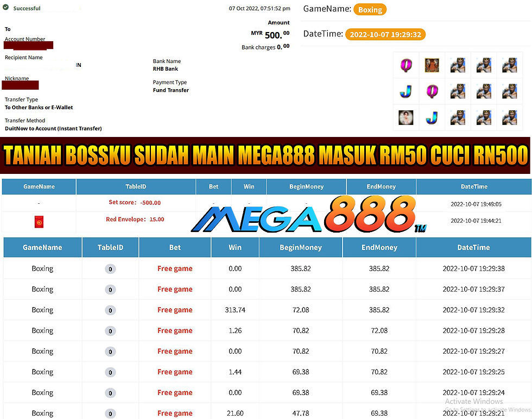Screen dimensions: 532x419
Task: Click the 'Red Envelope: 15.00' entry
Action: [x=135, y=220]
